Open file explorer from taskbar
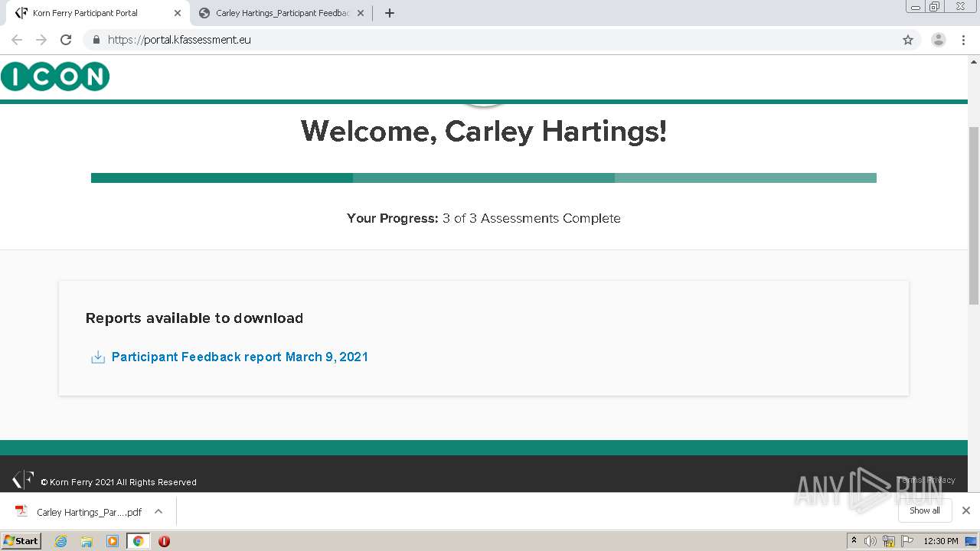The width and height of the screenshot is (980, 551). coord(87,541)
